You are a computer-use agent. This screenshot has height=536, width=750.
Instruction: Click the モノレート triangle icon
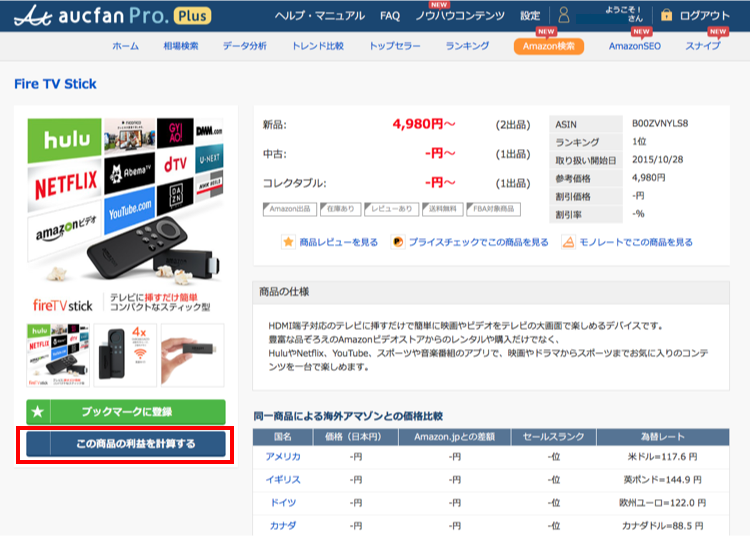568,242
